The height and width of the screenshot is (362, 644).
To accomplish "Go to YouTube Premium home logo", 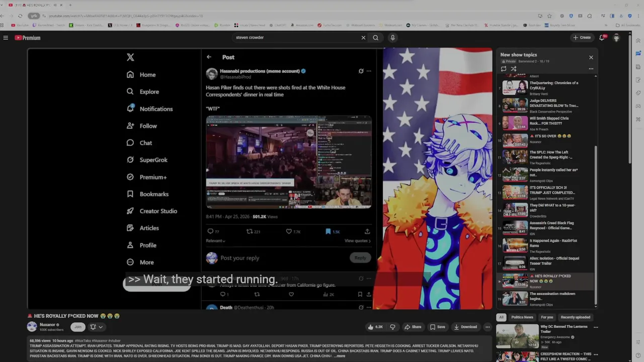I will [x=27, y=38].
